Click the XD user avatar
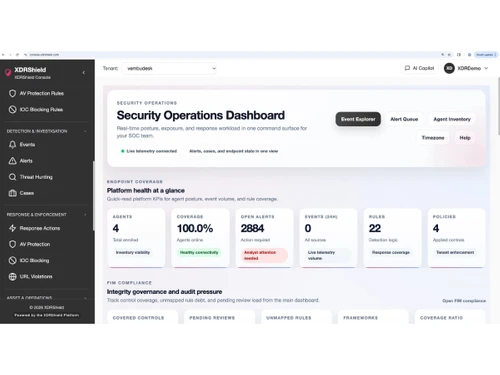The image size is (500, 375). 449,68
